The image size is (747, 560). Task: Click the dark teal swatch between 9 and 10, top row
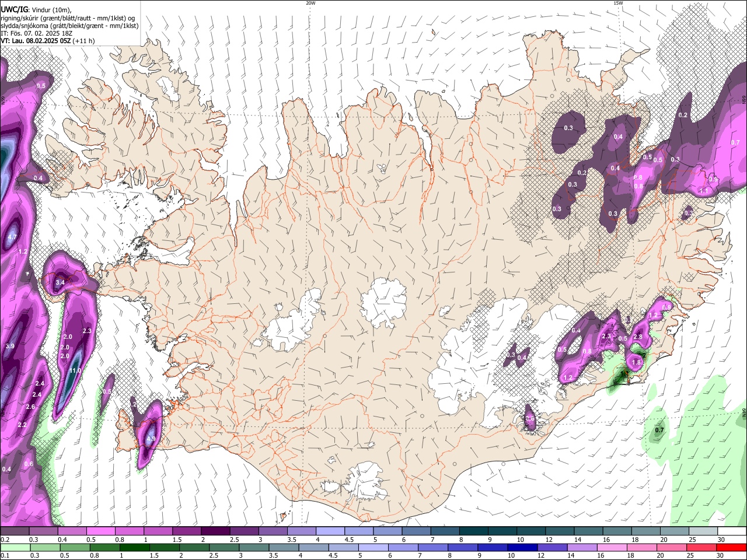[502, 531]
